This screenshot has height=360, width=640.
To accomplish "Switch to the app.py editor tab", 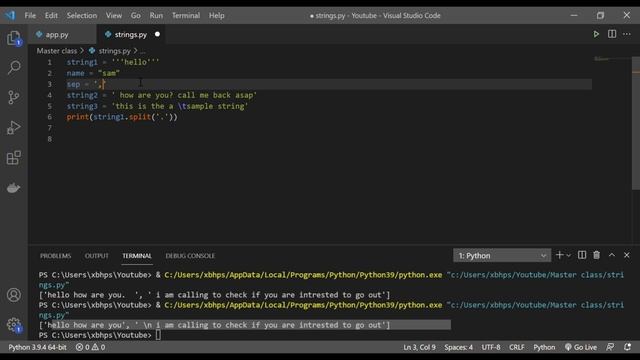I will click(62, 35).
